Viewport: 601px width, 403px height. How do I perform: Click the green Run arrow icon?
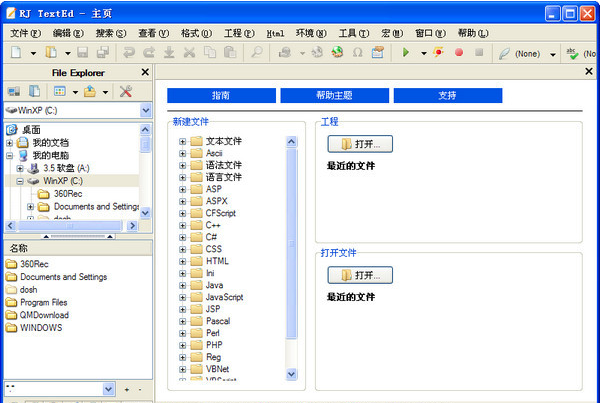click(x=405, y=52)
